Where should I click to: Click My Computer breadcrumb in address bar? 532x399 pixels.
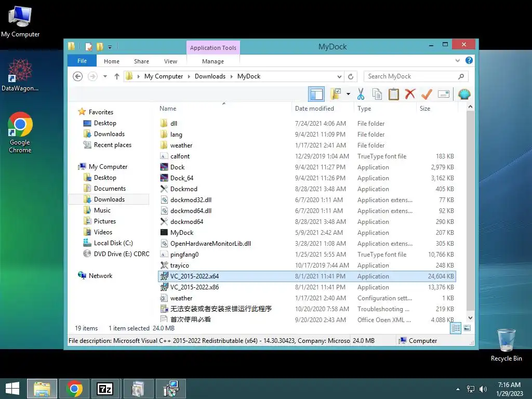click(164, 76)
